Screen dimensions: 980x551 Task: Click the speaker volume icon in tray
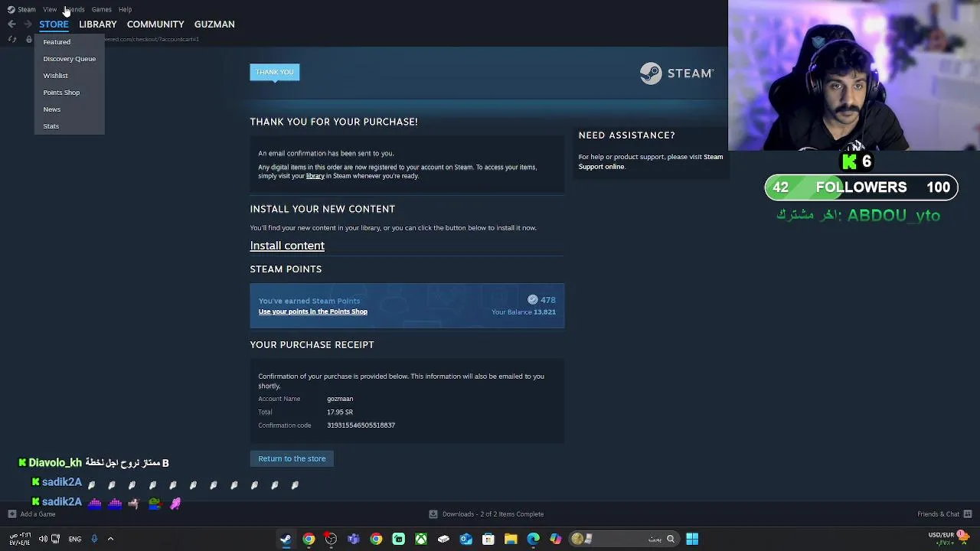pos(43,539)
